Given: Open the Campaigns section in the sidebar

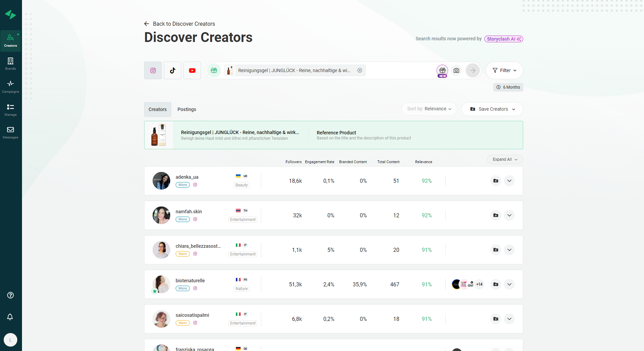Looking at the screenshot, I should pyautogui.click(x=10, y=86).
